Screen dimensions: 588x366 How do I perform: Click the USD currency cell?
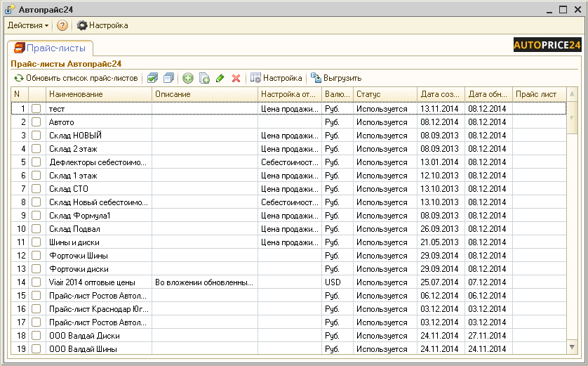pos(333,282)
